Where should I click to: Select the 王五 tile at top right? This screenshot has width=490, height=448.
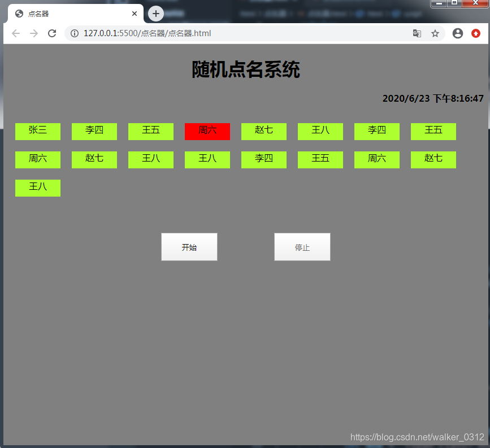click(x=433, y=131)
